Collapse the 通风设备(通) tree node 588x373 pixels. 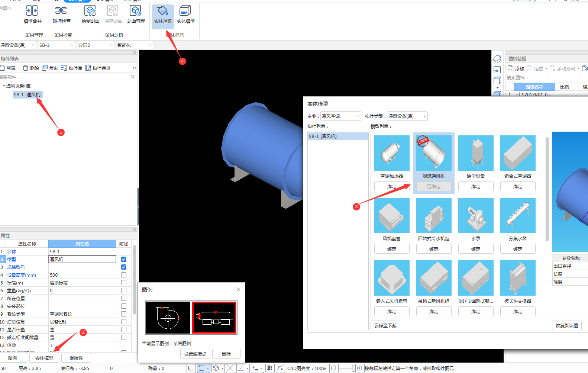pyautogui.click(x=4, y=86)
